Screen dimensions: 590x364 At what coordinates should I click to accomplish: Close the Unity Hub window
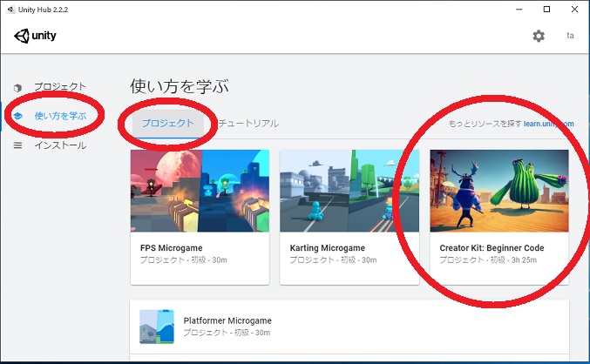(x=574, y=9)
